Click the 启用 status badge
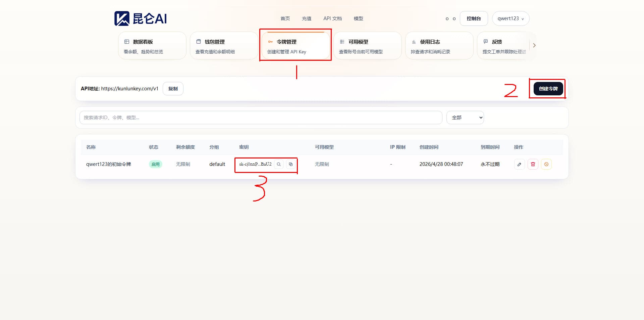 pos(155,164)
